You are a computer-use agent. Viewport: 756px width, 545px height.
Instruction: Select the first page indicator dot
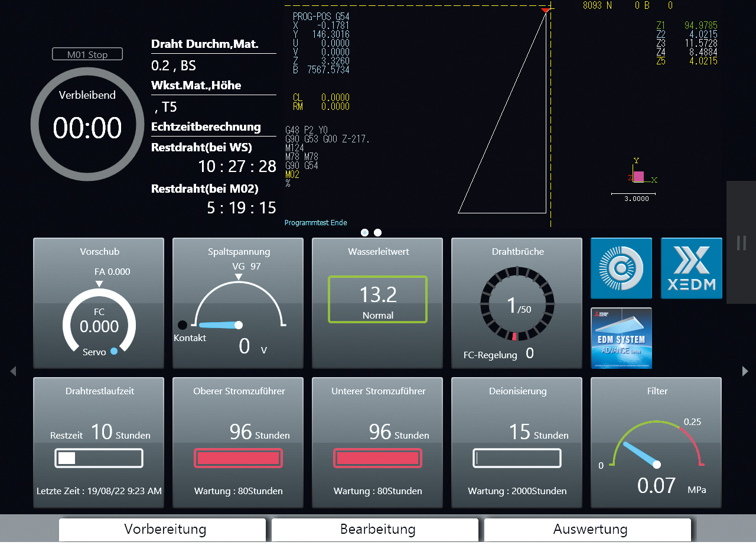point(364,232)
